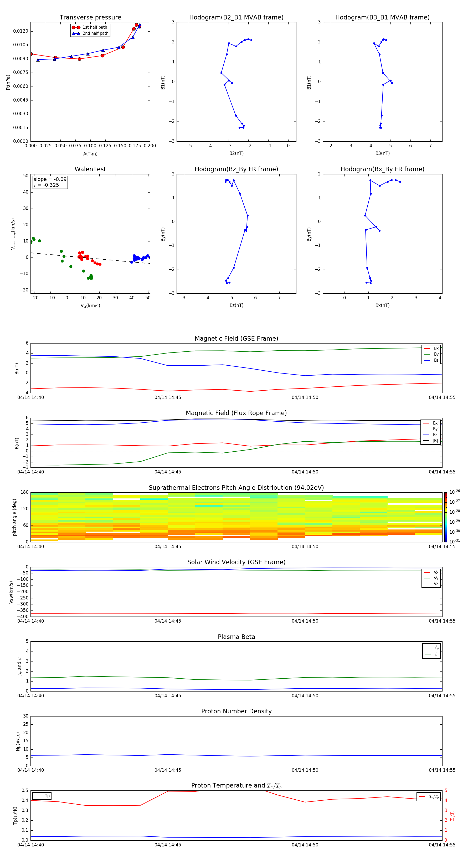Select the 'slope = -0.09' annotation
473x868 pixels.
(x=50, y=179)
